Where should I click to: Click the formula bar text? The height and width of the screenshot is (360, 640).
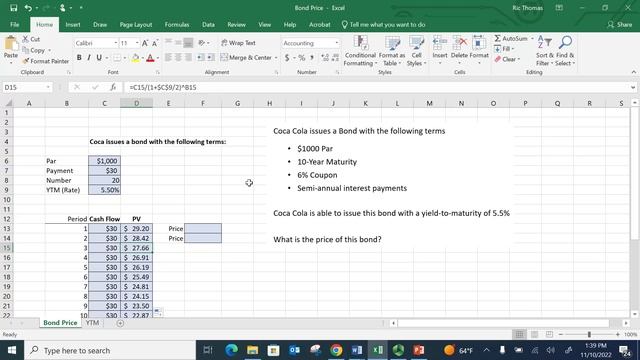click(163, 87)
